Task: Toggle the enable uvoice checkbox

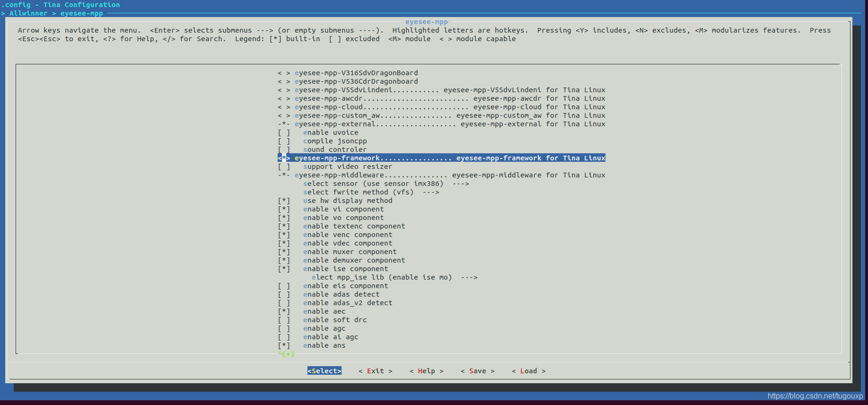Action: point(284,132)
